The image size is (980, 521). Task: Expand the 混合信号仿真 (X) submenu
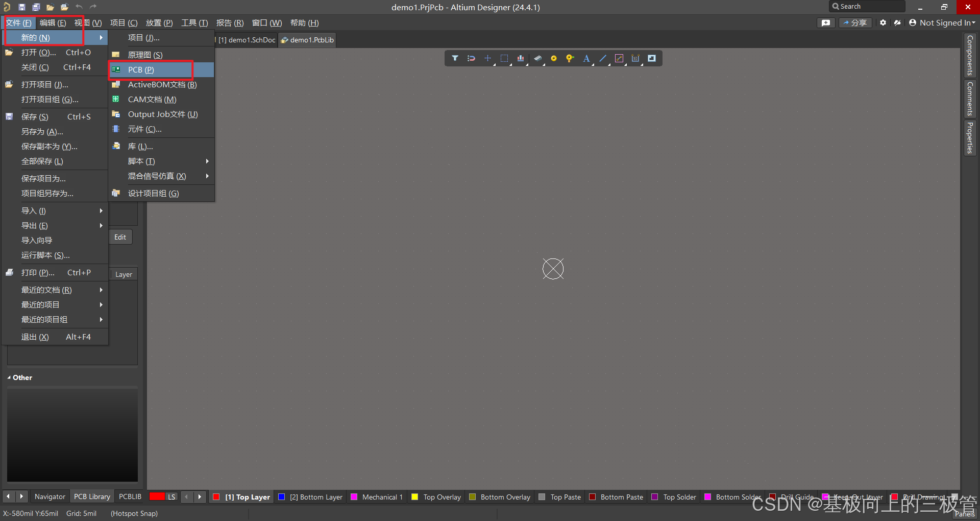tap(161, 176)
